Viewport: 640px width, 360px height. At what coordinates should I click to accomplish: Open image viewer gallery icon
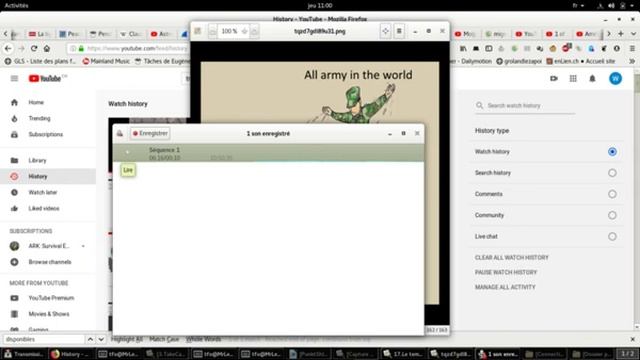click(x=198, y=31)
